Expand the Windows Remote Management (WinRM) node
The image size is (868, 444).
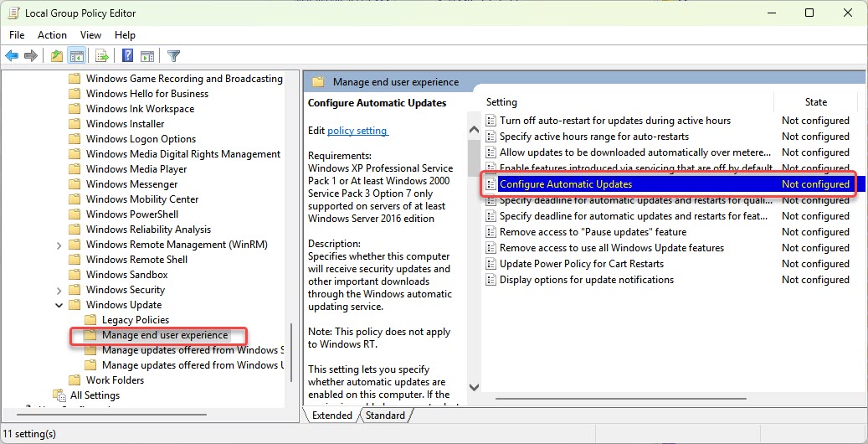(x=59, y=245)
